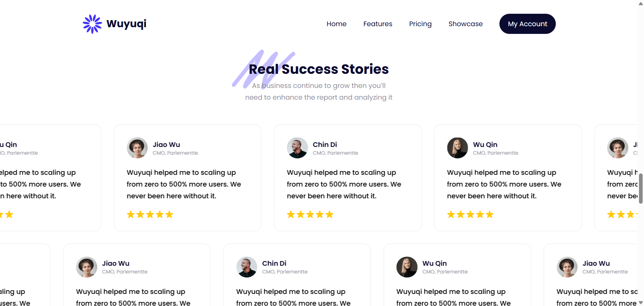Click Chin Di's avatar in bottom row
The width and height of the screenshot is (644, 306).
pos(247,267)
